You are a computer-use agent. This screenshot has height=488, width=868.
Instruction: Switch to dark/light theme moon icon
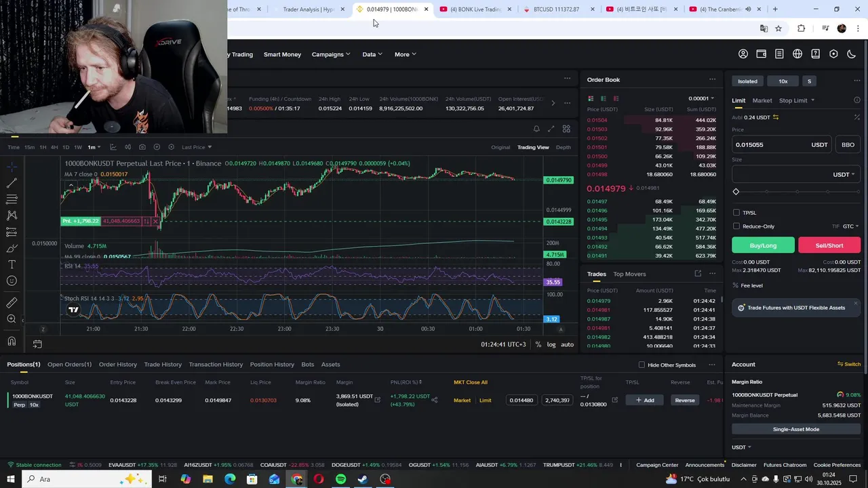[x=852, y=54]
